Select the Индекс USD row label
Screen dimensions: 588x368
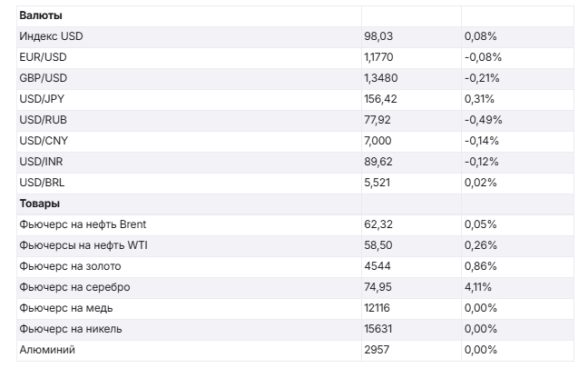[51, 36]
